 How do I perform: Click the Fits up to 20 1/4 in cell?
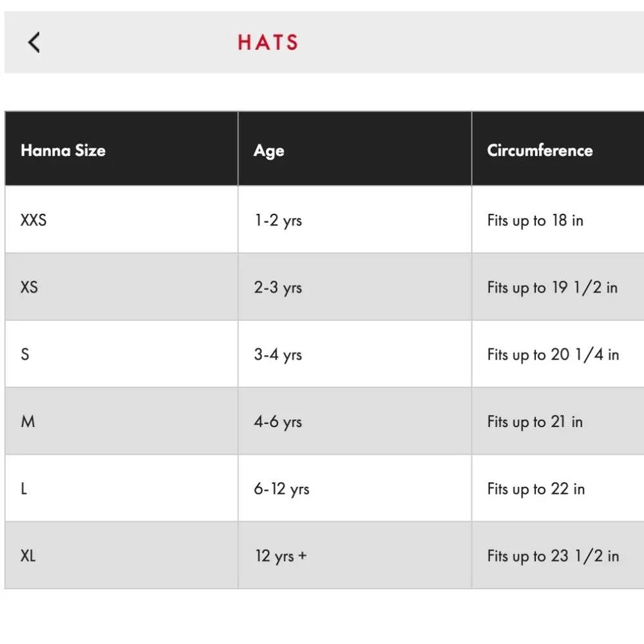(553, 354)
